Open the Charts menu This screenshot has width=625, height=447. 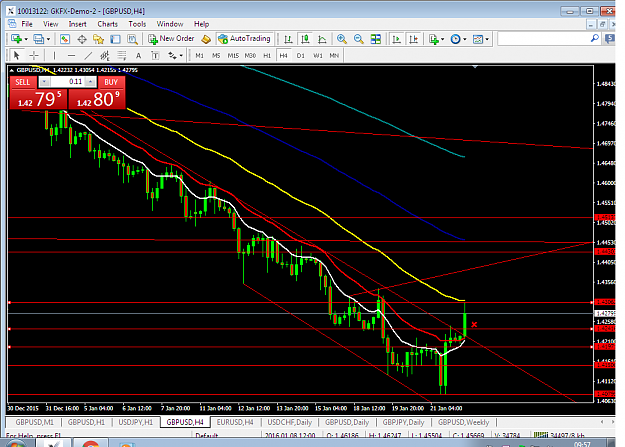[x=107, y=24]
